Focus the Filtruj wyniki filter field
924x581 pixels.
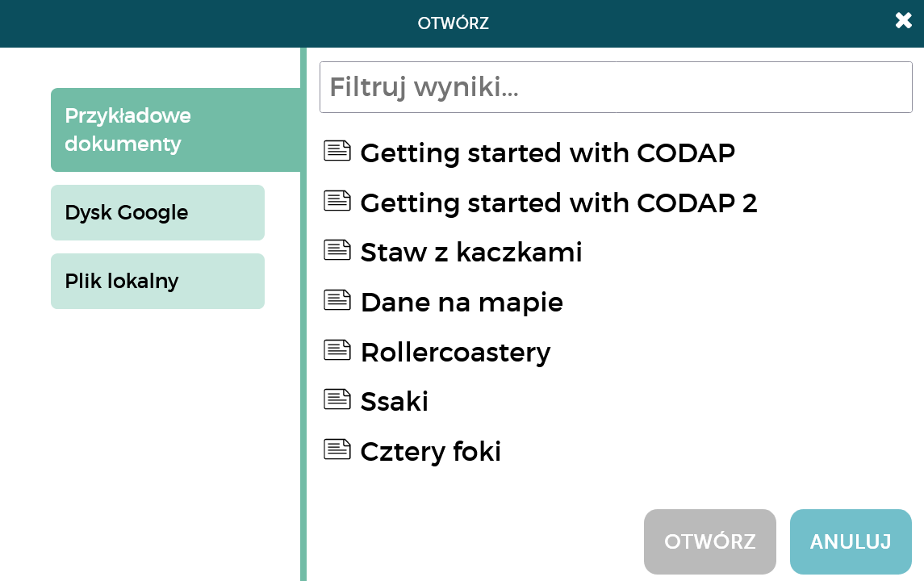[616, 87]
